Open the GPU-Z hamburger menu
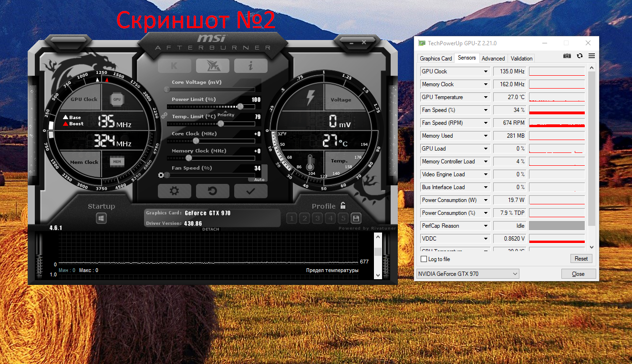 [x=591, y=56]
